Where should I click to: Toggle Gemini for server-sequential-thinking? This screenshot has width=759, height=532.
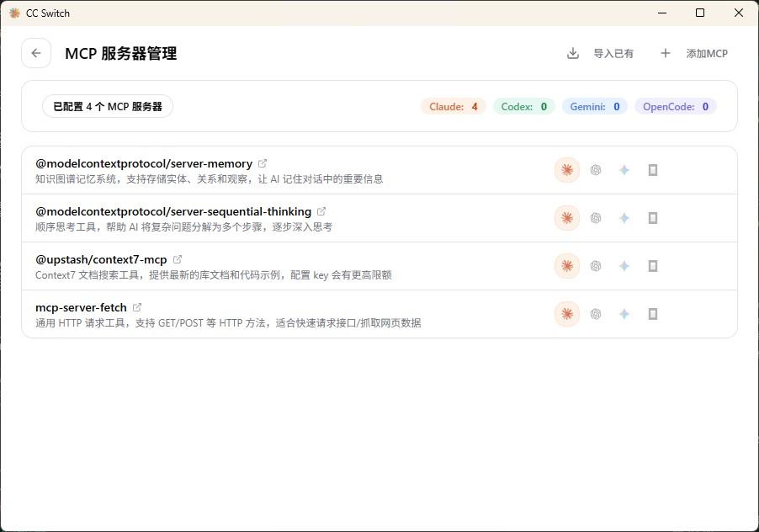[624, 218]
